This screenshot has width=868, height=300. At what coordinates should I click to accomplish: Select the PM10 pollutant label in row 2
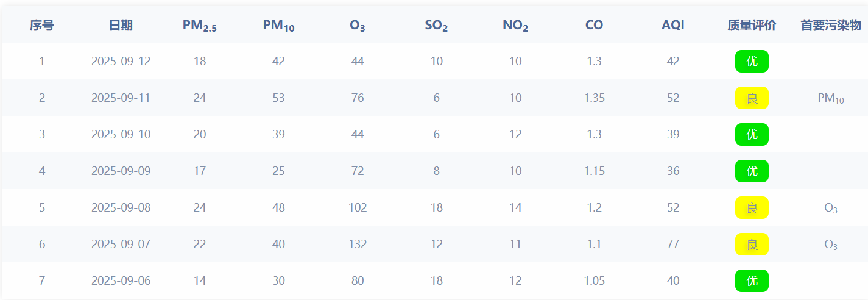pyautogui.click(x=831, y=98)
